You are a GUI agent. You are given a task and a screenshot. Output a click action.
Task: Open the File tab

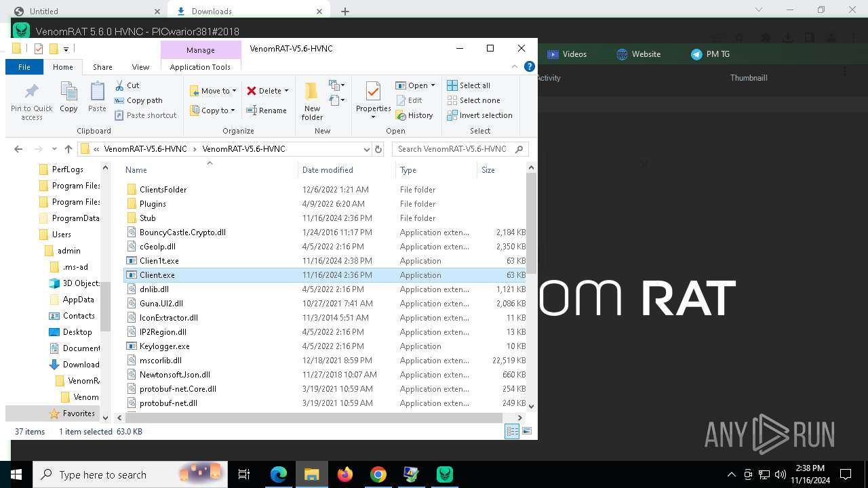(x=24, y=67)
